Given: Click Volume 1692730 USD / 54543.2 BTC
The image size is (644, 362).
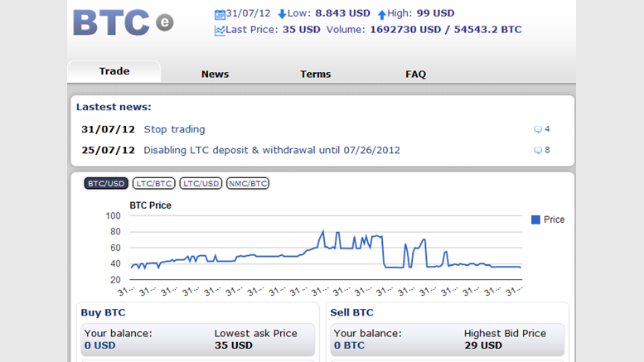Looking at the screenshot, I should click(446, 30).
